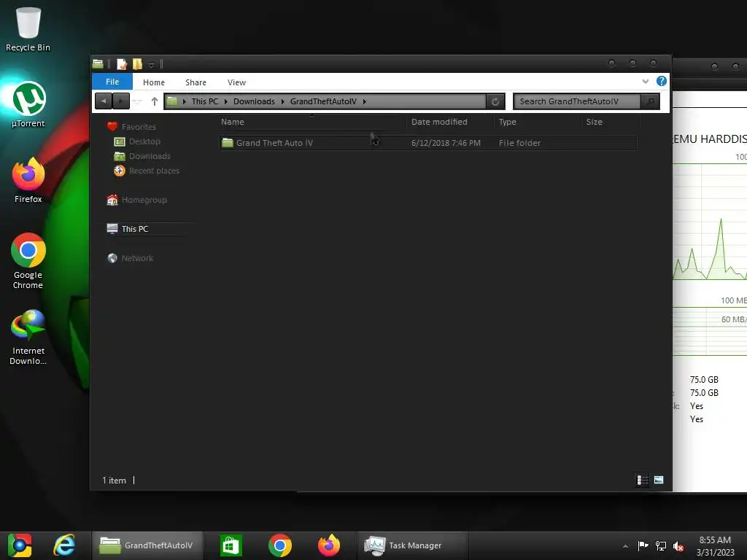Screen dimensions: 747x560
Task: Open Explorer Help icon
Action: click(661, 82)
